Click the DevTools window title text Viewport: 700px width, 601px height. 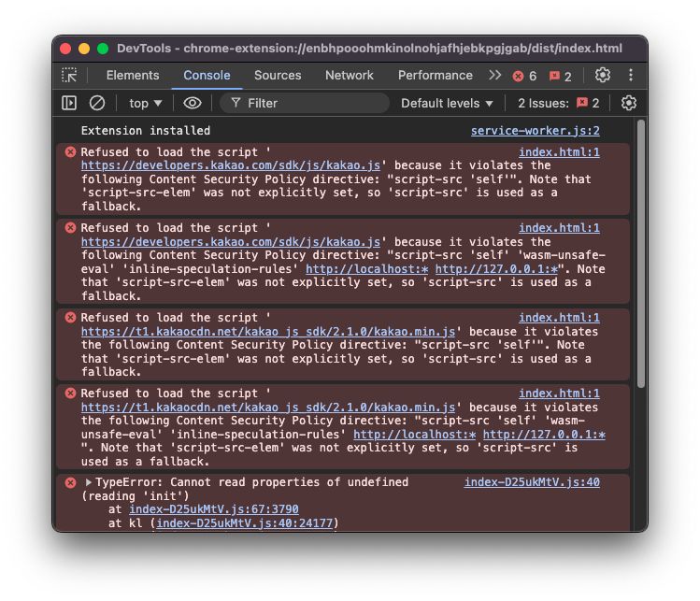click(370, 49)
